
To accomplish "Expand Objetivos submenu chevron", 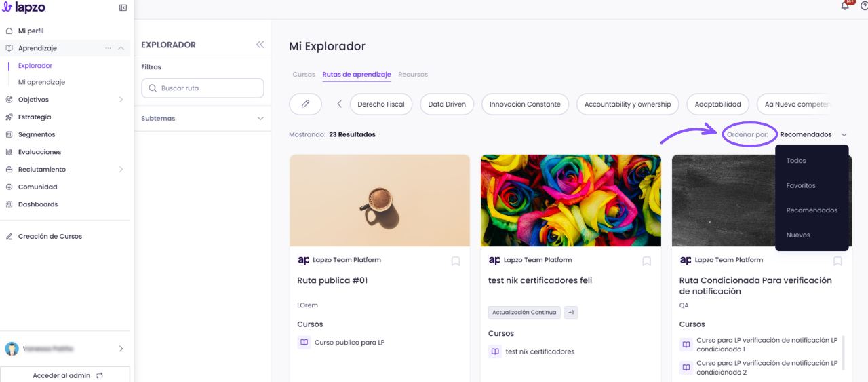I will [121, 100].
